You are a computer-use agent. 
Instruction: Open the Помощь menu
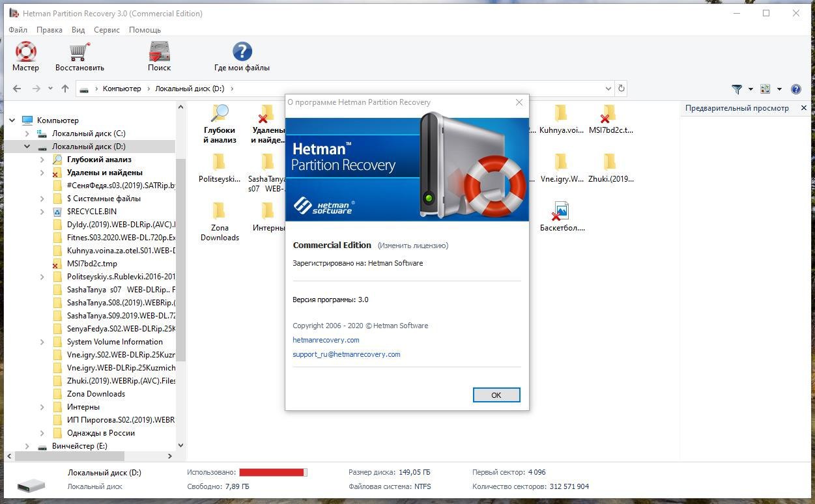pos(145,30)
